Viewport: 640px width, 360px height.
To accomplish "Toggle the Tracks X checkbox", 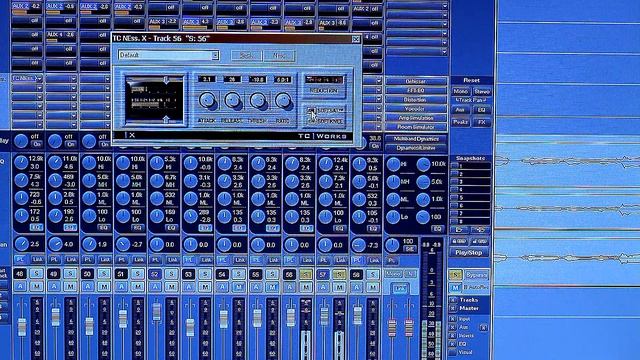I will click(453, 300).
